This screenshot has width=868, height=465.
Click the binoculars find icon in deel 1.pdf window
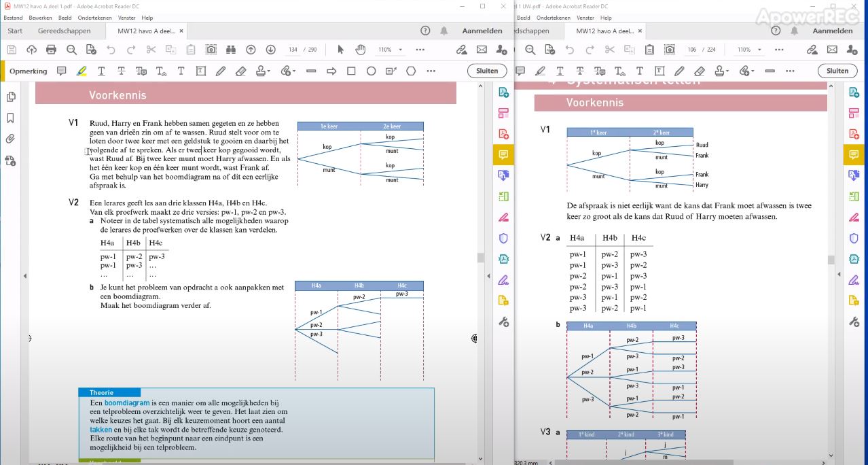231,50
